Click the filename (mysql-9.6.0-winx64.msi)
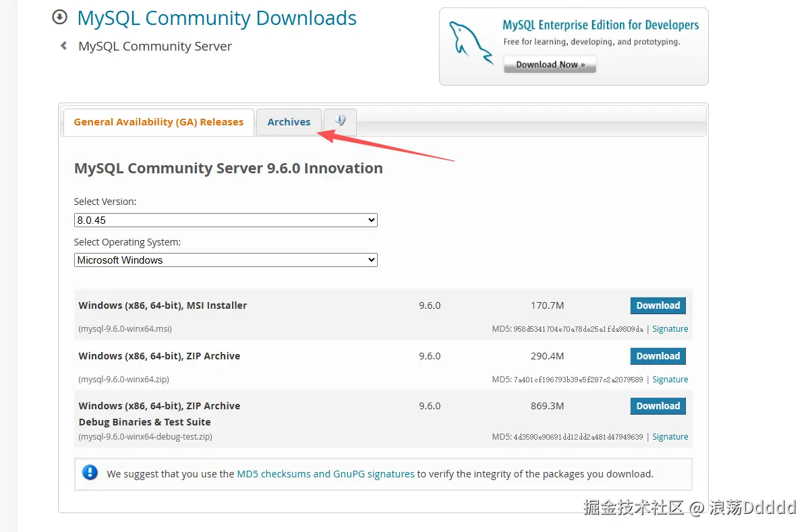812x532 pixels. (125, 329)
